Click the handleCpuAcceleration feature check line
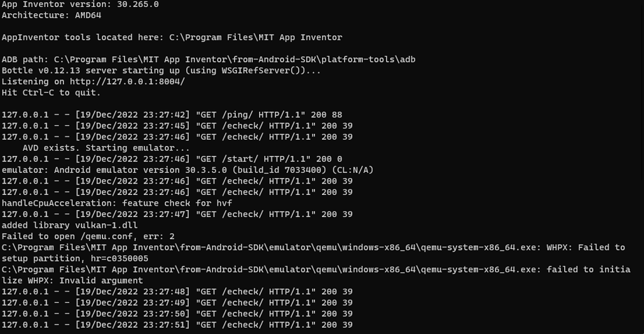The width and height of the screenshot is (644, 334). click(x=116, y=204)
